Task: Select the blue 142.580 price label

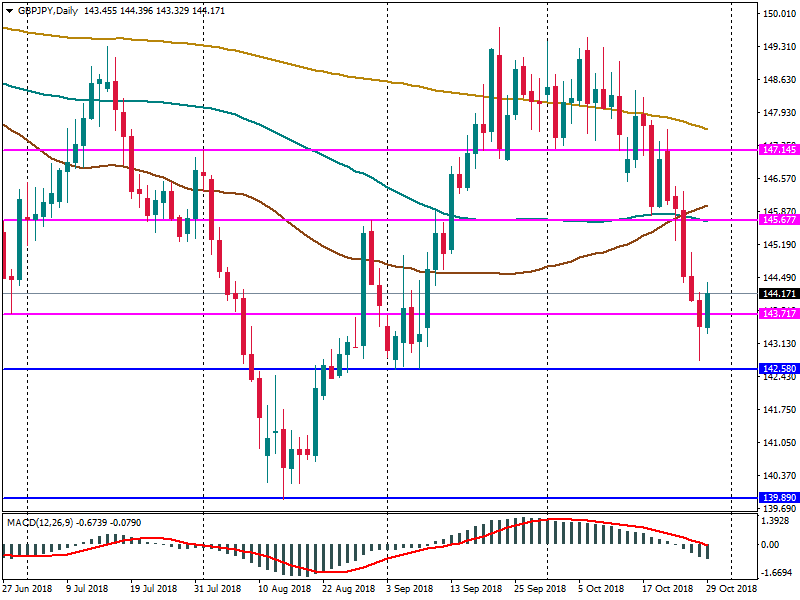Action: (x=776, y=369)
